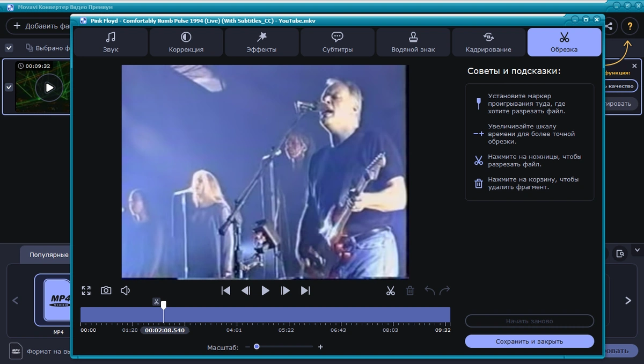Increase timeline scale with plus button
Screen dimensions: 644x364
pyautogui.click(x=320, y=347)
